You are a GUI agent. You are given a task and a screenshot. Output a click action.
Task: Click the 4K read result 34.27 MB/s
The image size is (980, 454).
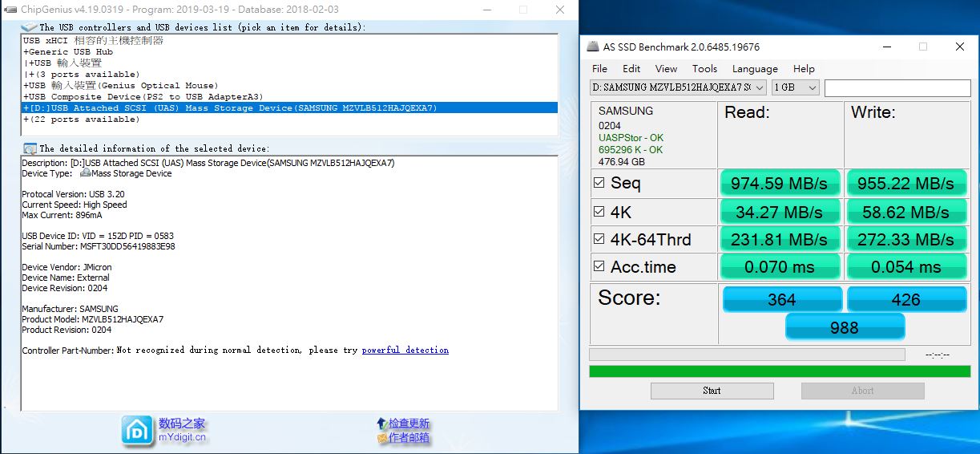tap(780, 212)
